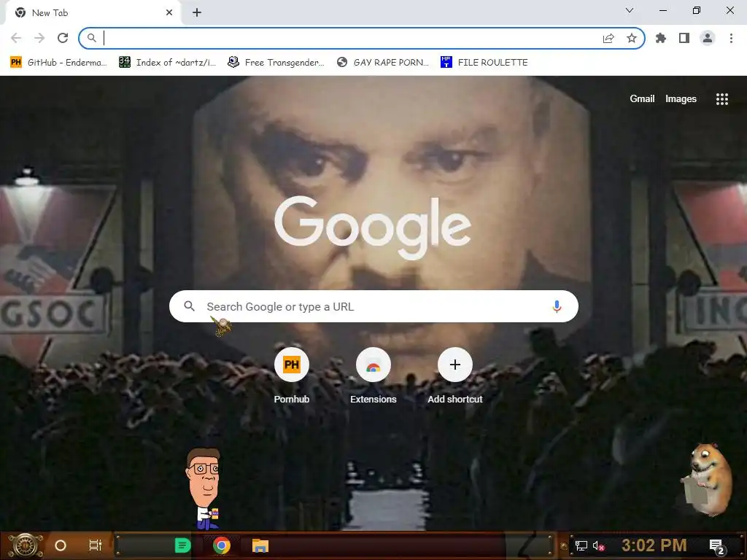Click the network icon in system tray
Screen dimensions: 747x560
(x=581, y=545)
